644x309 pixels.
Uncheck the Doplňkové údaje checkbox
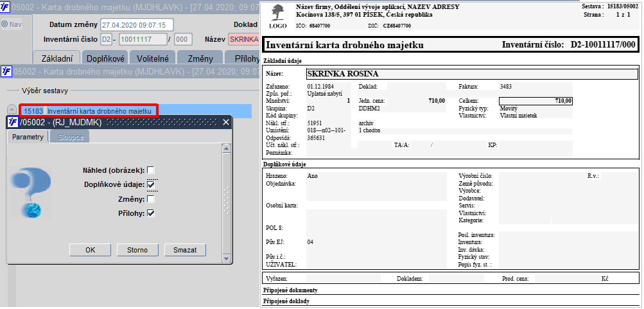point(151,185)
